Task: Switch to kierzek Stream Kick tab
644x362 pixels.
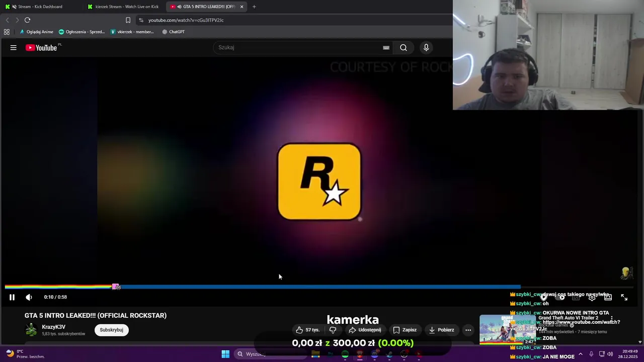Action: coord(123,7)
